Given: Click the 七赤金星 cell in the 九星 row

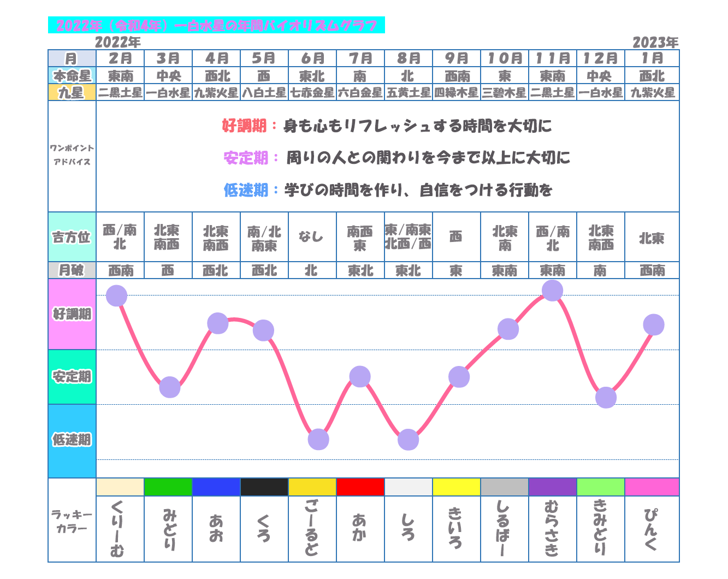Looking at the screenshot, I should [x=312, y=93].
